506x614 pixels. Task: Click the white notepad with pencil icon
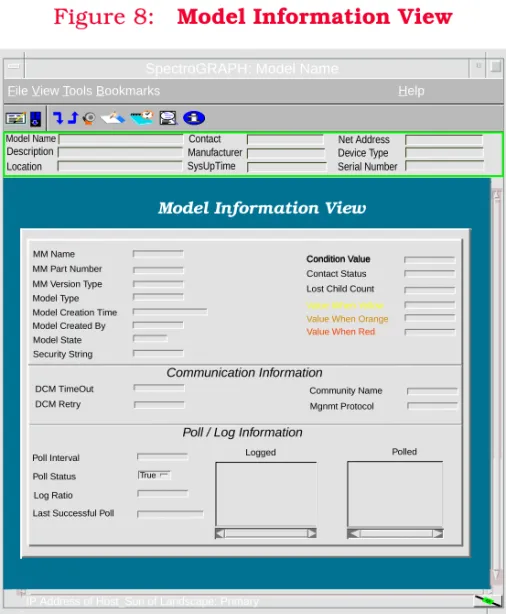[x=113, y=117]
